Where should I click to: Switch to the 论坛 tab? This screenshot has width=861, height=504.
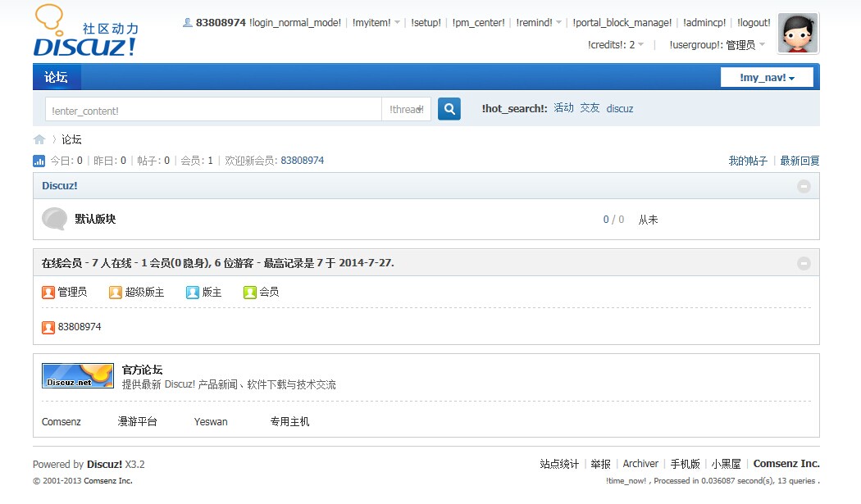(x=56, y=76)
